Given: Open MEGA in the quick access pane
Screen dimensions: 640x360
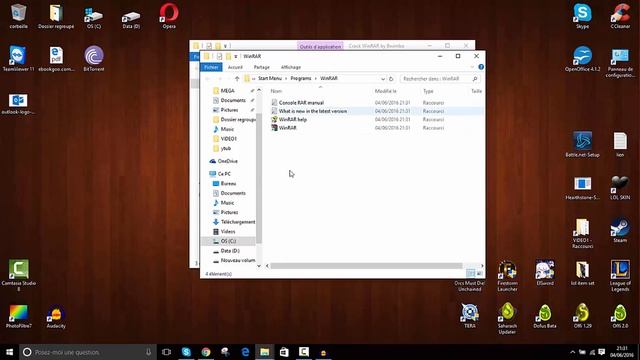Looking at the screenshot, I should coord(227,91).
